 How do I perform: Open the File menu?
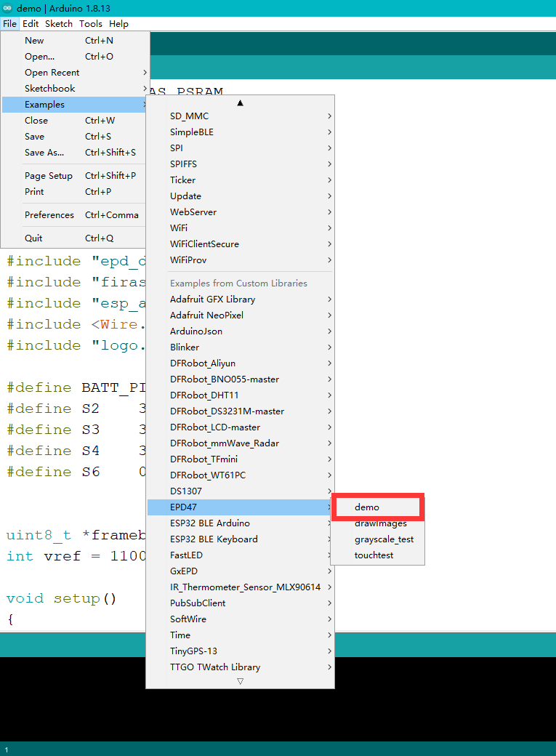(9, 23)
